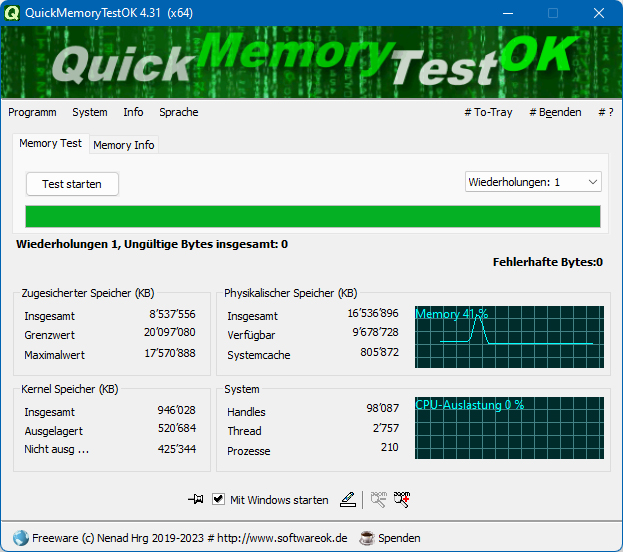Image resolution: width=623 pixels, height=552 pixels.
Task: Click the Grenzwert value 20'097'080
Action: coord(170,332)
